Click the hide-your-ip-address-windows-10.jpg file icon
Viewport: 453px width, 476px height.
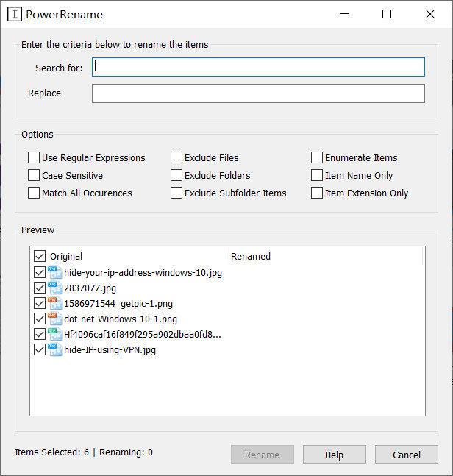(x=55, y=272)
